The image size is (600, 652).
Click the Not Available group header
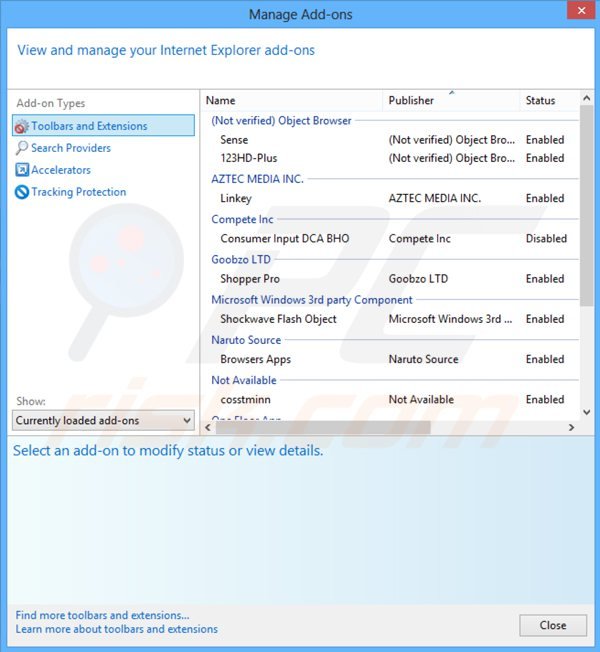click(x=244, y=380)
